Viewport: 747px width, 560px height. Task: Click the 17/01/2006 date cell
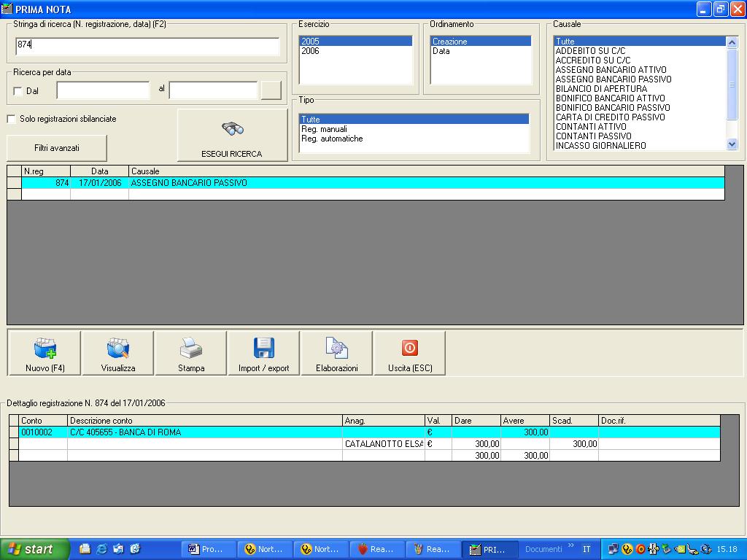pyautogui.click(x=99, y=183)
